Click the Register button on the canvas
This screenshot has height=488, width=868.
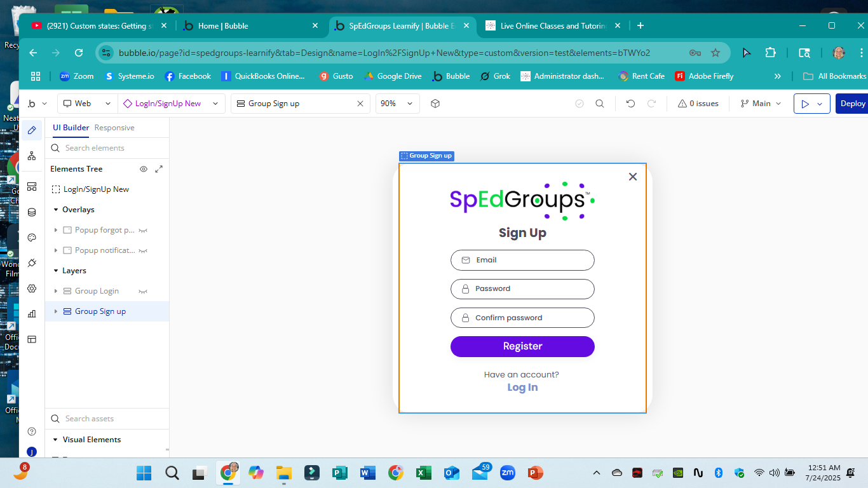click(522, 346)
